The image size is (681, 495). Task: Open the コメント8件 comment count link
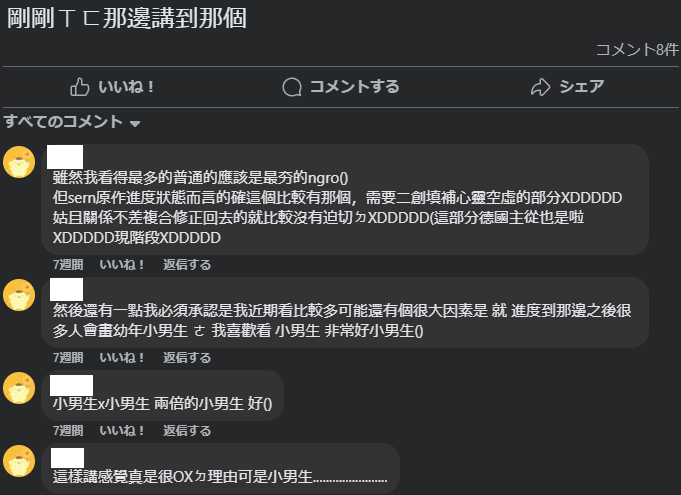point(637,50)
